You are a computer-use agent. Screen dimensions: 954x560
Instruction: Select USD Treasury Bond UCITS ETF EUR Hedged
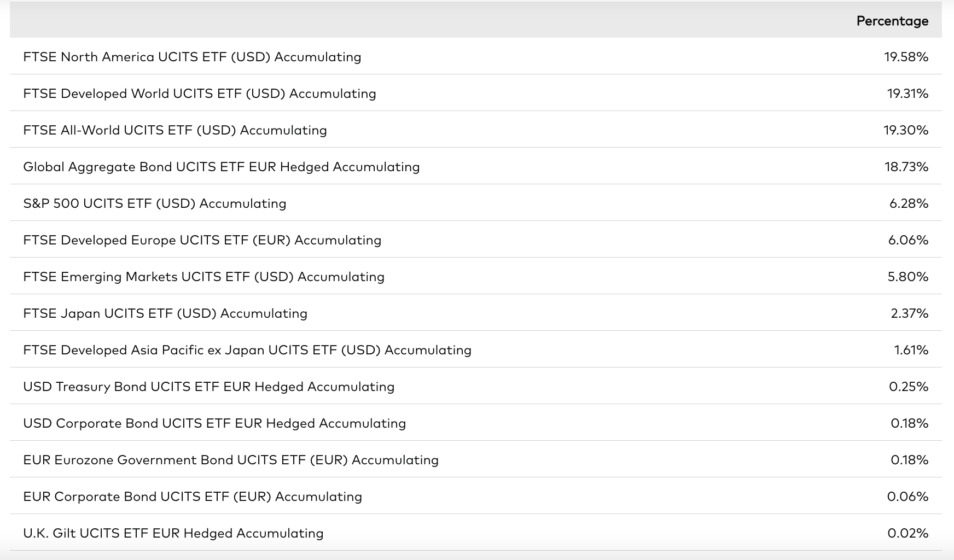209,387
